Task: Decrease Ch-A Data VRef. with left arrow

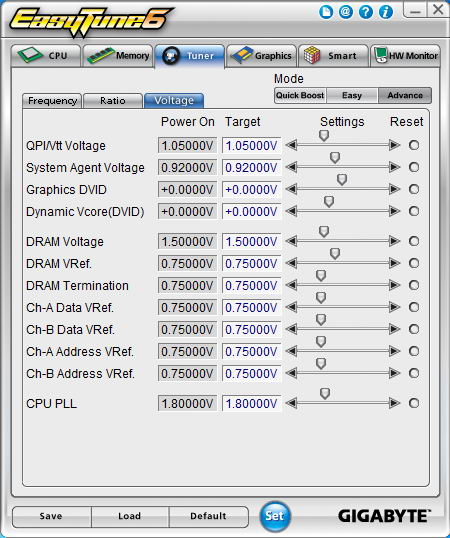Action: click(x=292, y=307)
